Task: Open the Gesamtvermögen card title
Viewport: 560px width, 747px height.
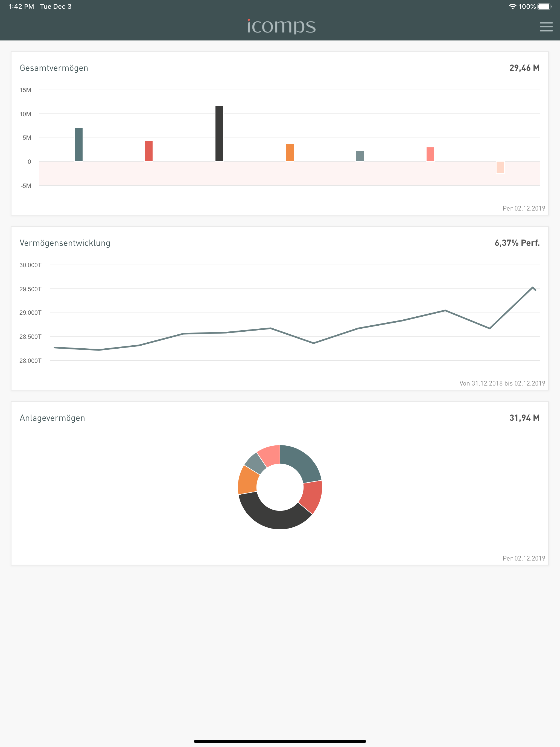Action: (x=54, y=68)
